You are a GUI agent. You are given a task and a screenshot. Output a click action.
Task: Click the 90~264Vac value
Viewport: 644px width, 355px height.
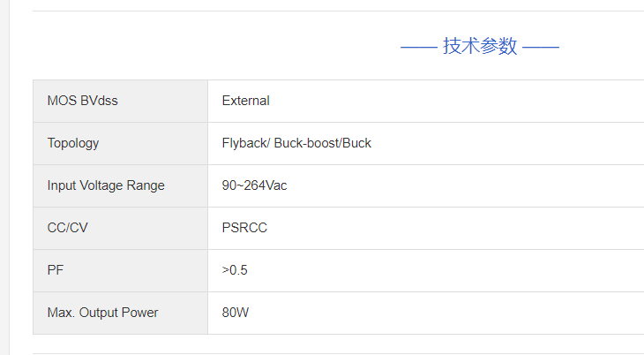(x=254, y=185)
